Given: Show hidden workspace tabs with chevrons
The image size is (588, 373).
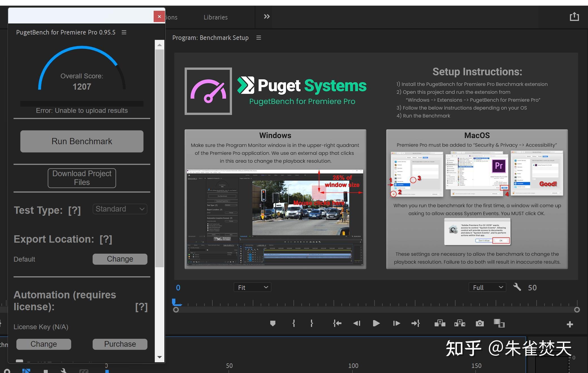Looking at the screenshot, I should pos(267,17).
